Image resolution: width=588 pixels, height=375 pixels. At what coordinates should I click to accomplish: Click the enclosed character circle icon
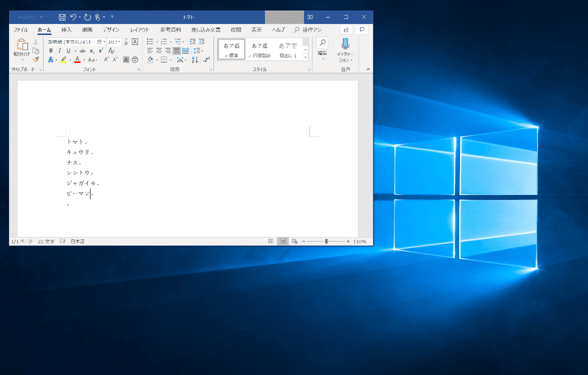[x=135, y=59]
